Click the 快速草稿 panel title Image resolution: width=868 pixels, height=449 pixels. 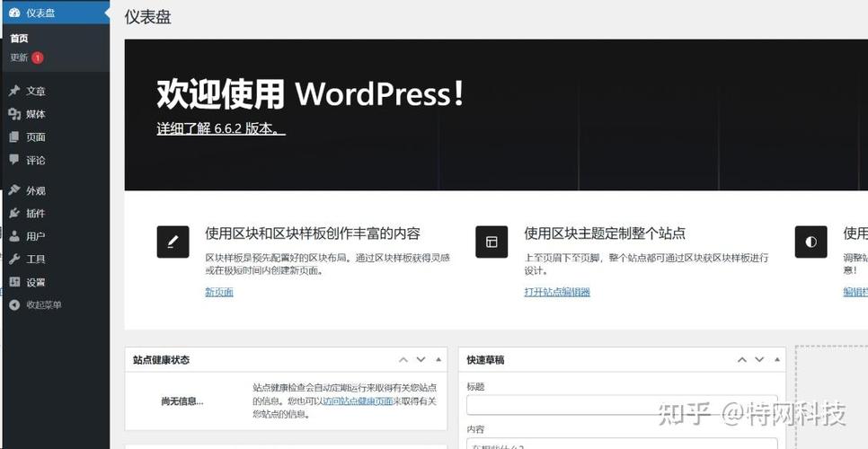[485, 360]
